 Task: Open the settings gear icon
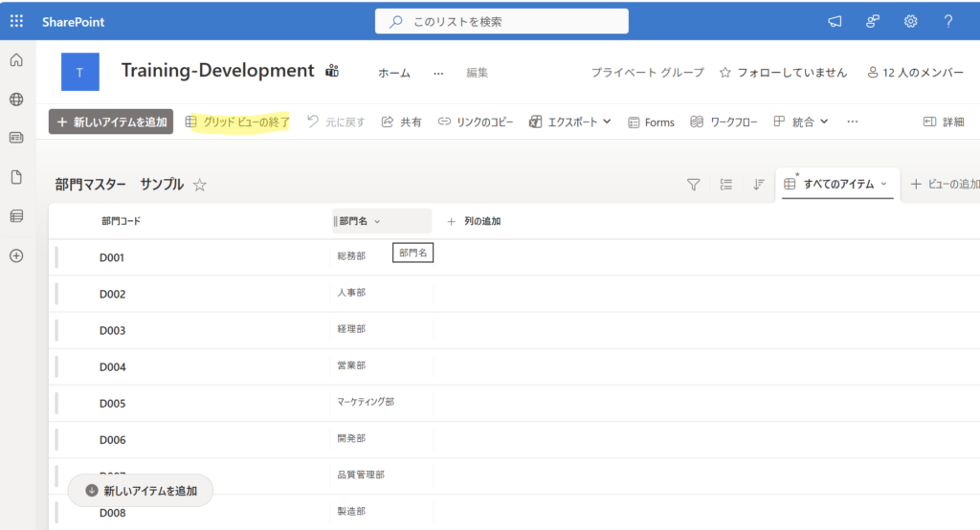pyautogui.click(x=911, y=21)
